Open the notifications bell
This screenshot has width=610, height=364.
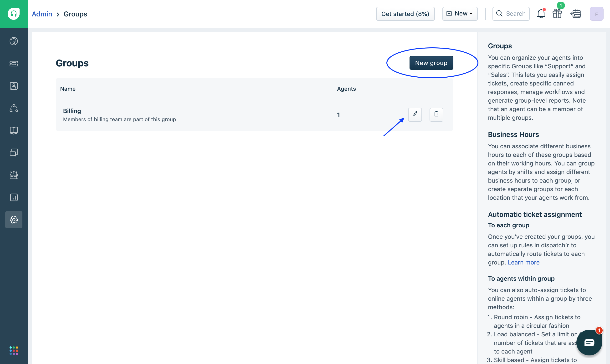[541, 14]
